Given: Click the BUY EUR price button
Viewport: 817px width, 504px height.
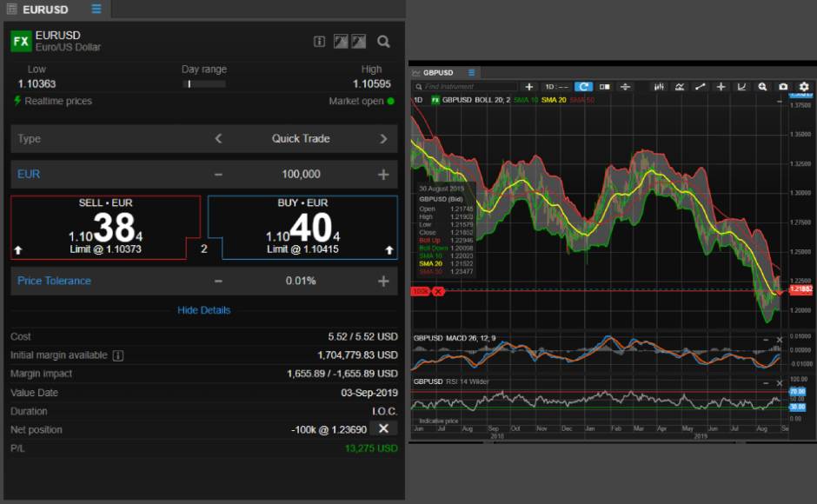Looking at the screenshot, I should coord(302,227).
